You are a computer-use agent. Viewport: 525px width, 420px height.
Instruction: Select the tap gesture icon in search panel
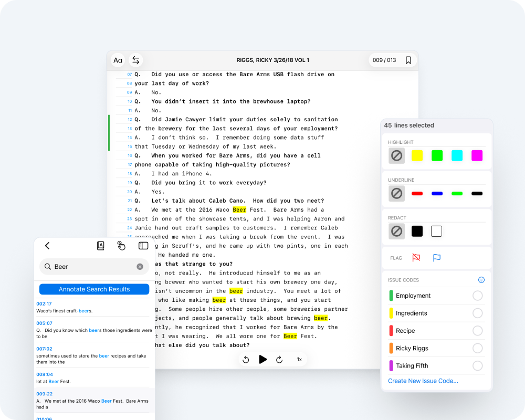[121, 246]
